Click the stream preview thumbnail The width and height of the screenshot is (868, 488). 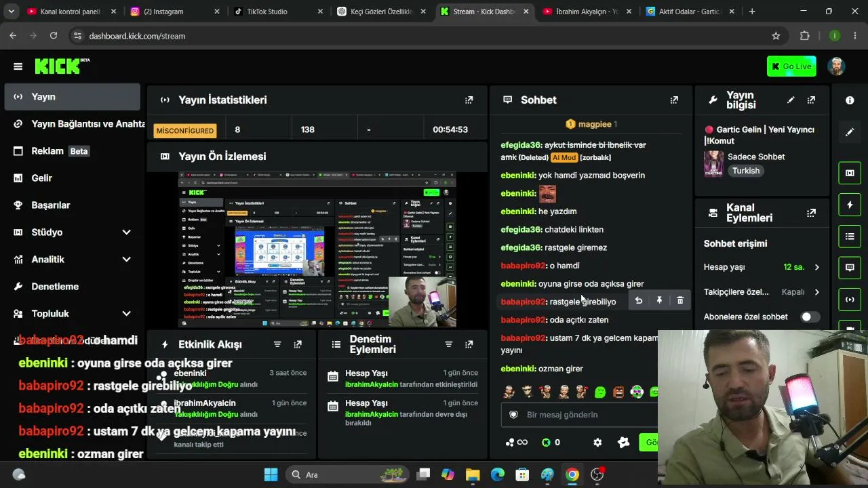(x=317, y=250)
